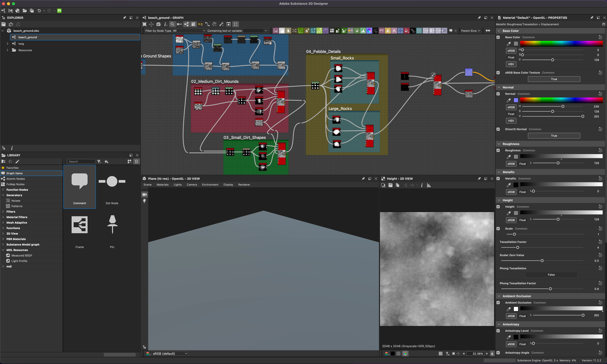Screen dimensions: 607x364
Task: Click the histogram icon in 2D view
Action: tap(429, 185)
